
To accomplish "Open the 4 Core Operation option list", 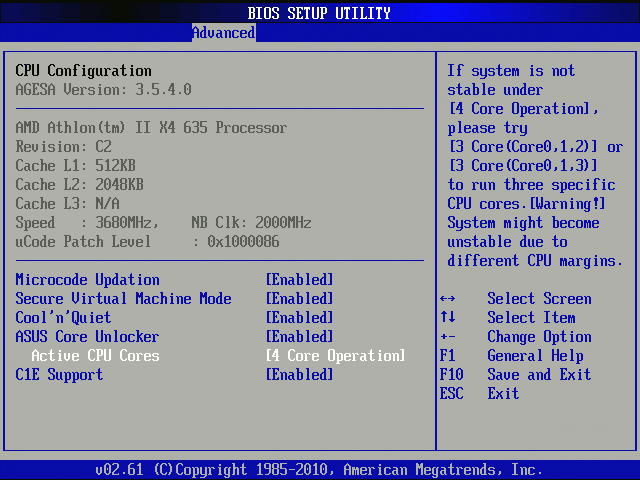I will [x=336, y=356].
